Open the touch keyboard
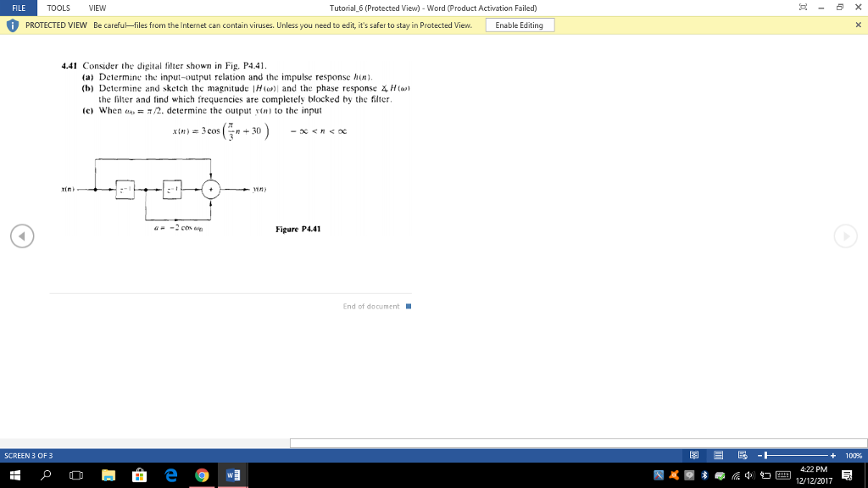 [783, 476]
